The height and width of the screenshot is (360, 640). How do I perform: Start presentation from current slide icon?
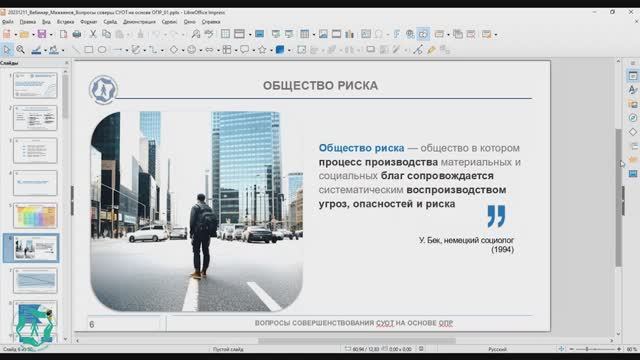pos(289,34)
